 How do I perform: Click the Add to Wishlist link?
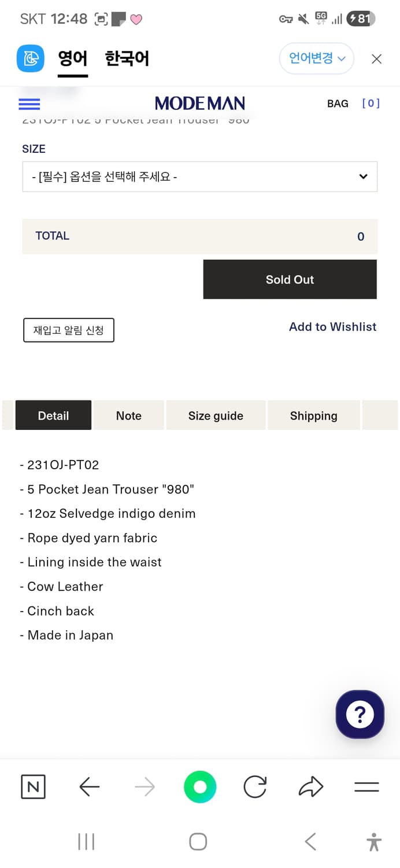pos(332,327)
